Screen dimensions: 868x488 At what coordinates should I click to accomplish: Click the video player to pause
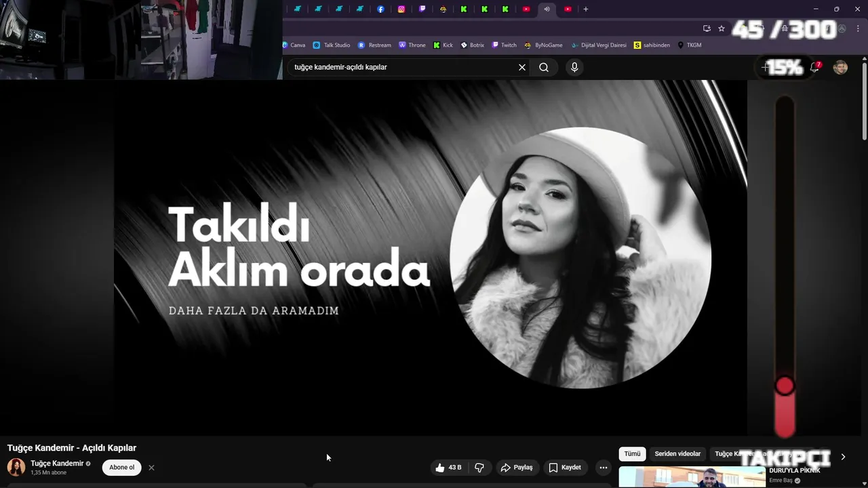click(x=430, y=258)
